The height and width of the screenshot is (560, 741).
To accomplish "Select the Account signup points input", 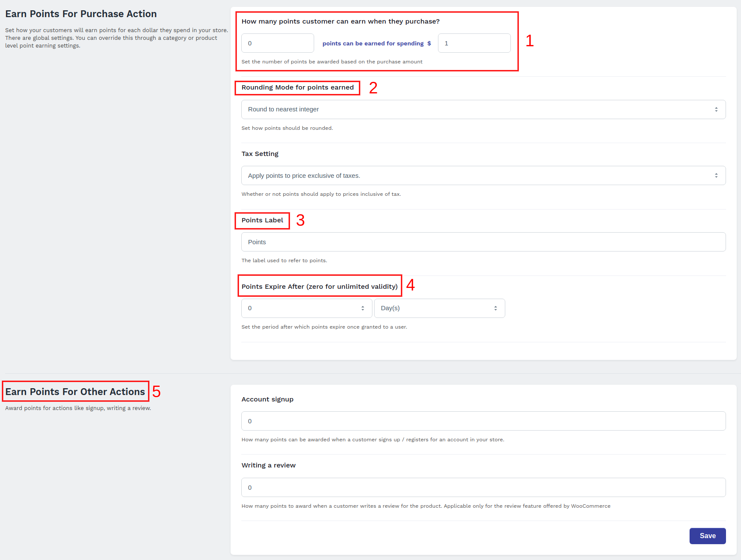I will tap(483, 421).
